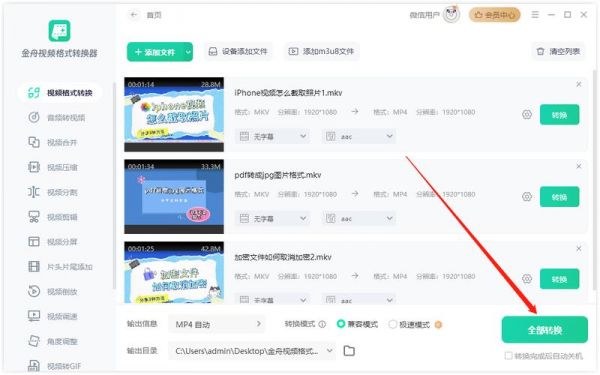Viewport: 600px width, 375px height.
Task: Select 视频转GIF in the sidebar
Action: click(x=54, y=366)
